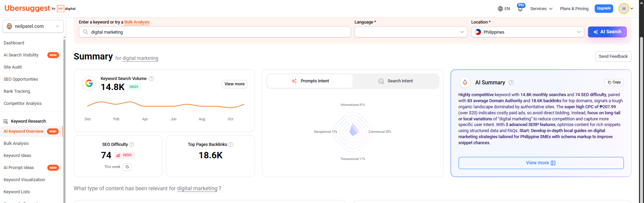Open SEO Opportunities in the sidebar
The image size is (644, 203).
21,79
